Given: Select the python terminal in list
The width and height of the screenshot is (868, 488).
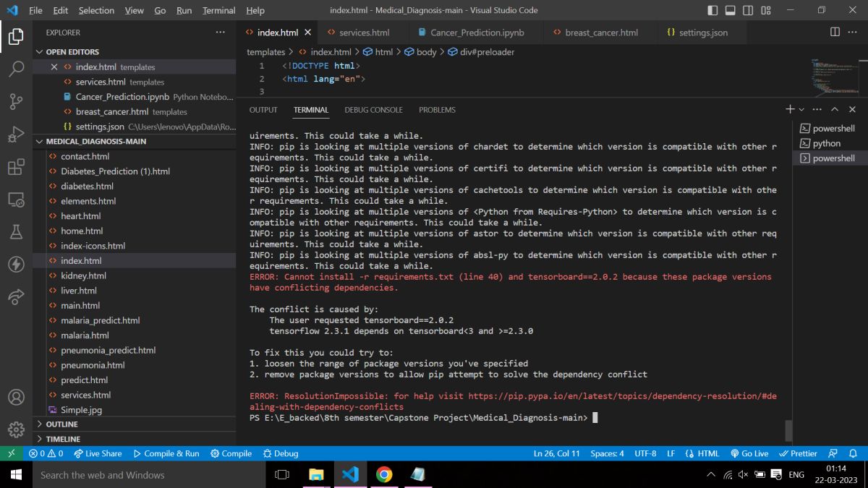Looking at the screenshot, I should (x=830, y=143).
